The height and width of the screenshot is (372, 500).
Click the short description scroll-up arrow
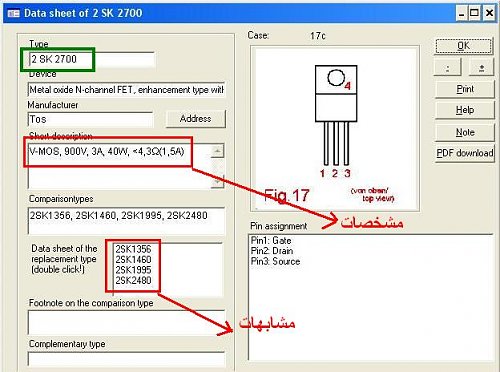click(217, 151)
